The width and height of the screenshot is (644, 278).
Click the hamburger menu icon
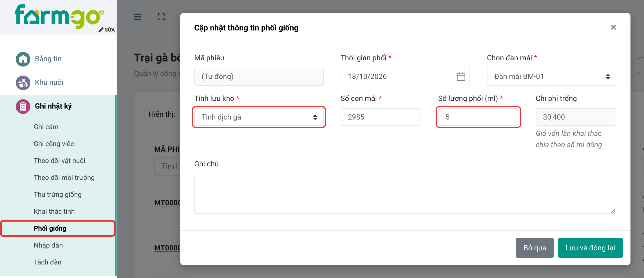(137, 17)
